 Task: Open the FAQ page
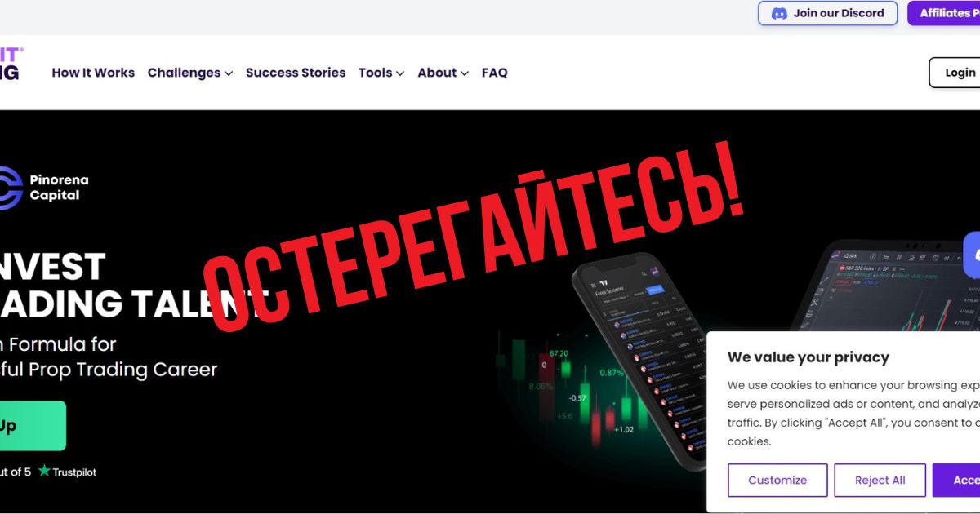click(x=495, y=73)
